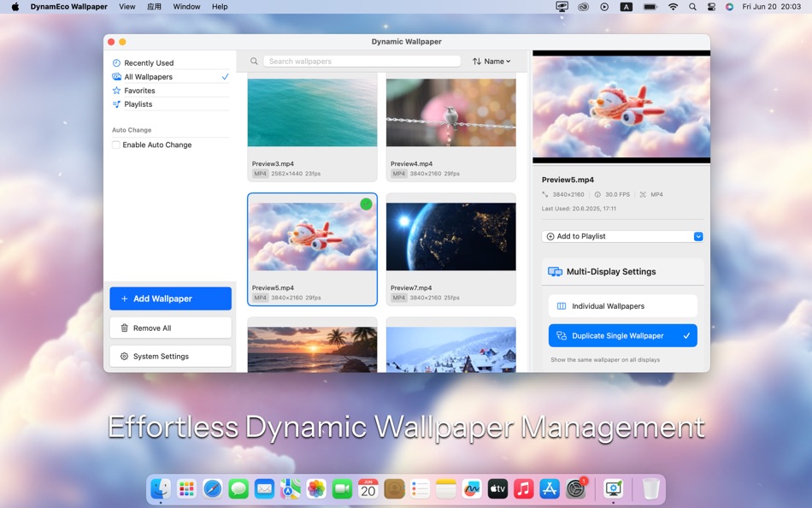
Task: Click the play circle menu bar icon
Action: point(604,7)
